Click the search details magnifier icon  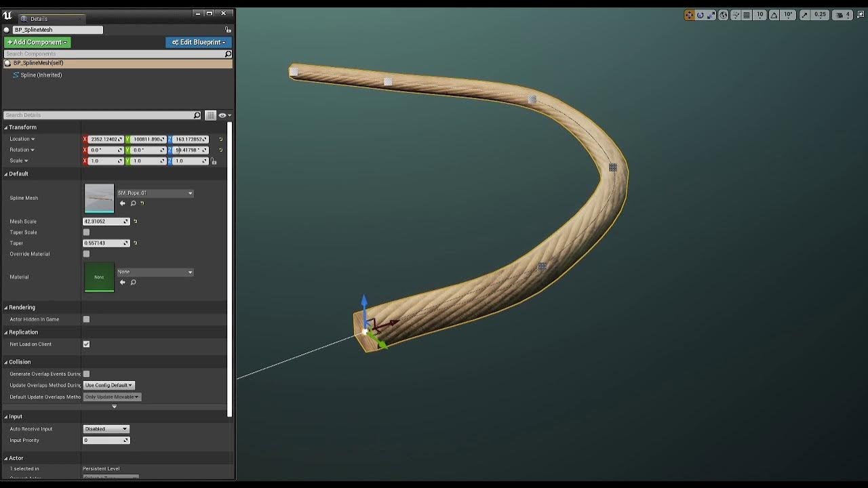pyautogui.click(x=197, y=115)
